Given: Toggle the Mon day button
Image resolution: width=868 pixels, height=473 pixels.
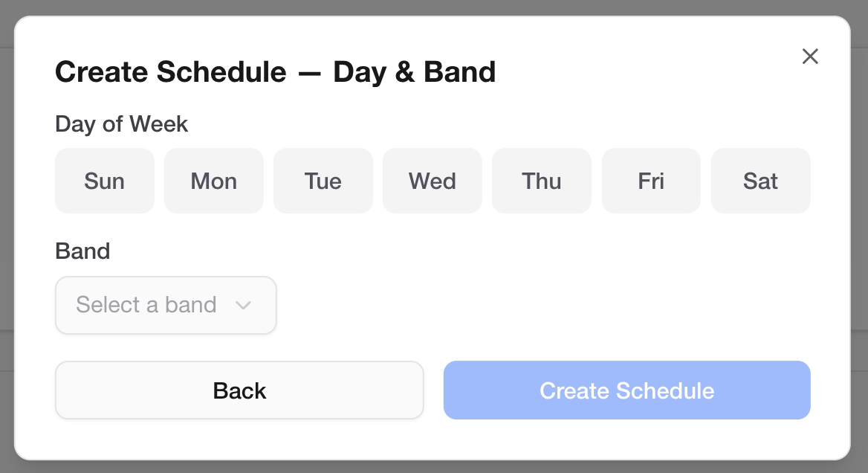Looking at the screenshot, I should pos(214,181).
